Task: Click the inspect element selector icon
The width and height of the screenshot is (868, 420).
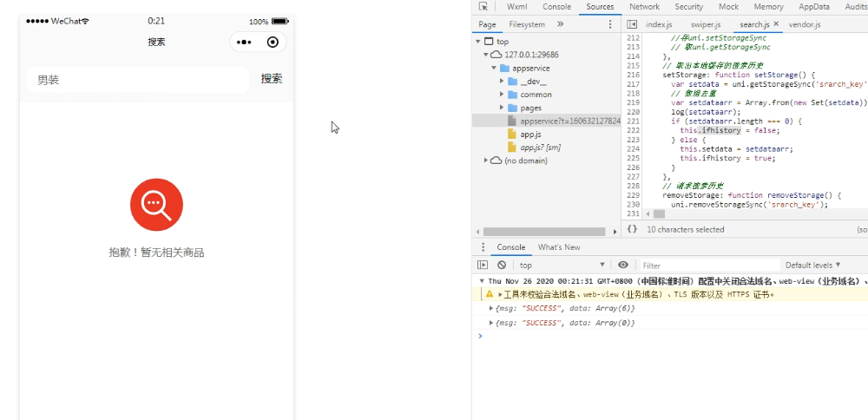Action: pyautogui.click(x=483, y=7)
